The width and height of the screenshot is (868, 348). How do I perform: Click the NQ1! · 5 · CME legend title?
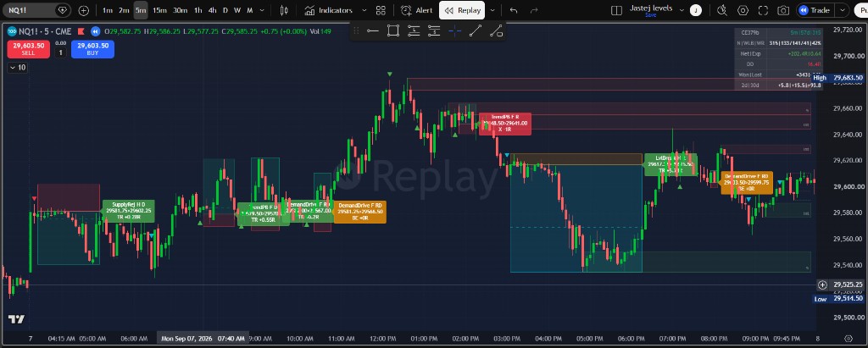click(46, 31)
